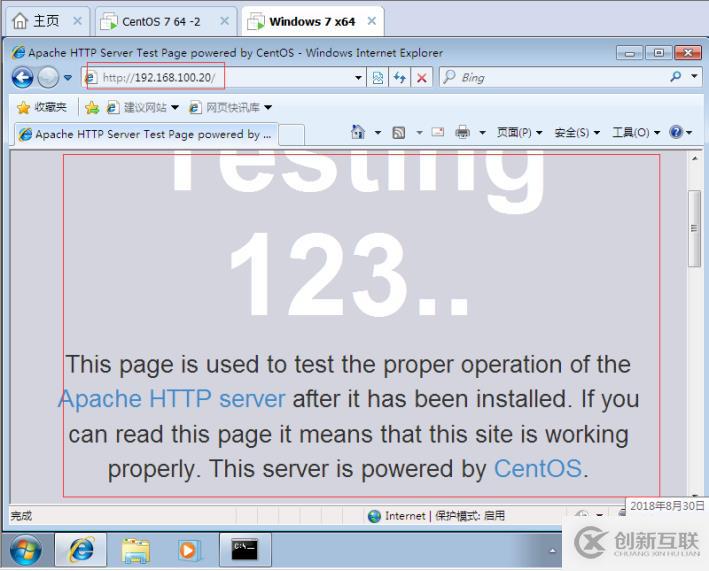Screen dimensions: 709x571
Task: Click the RSS feeds icon
Action: coord(398,132)
